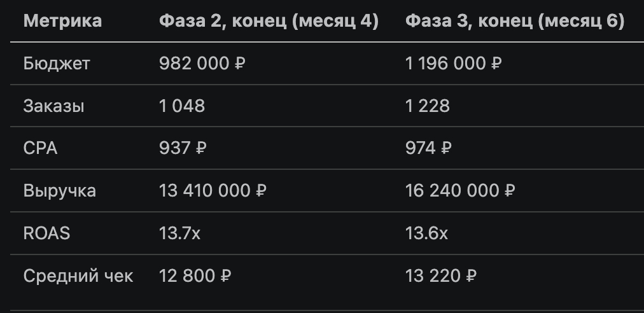This screenshot has width=644, height=313.
Task: Click the Фаза 3, конец (месяц 6) header
Action: coord(515,22)
